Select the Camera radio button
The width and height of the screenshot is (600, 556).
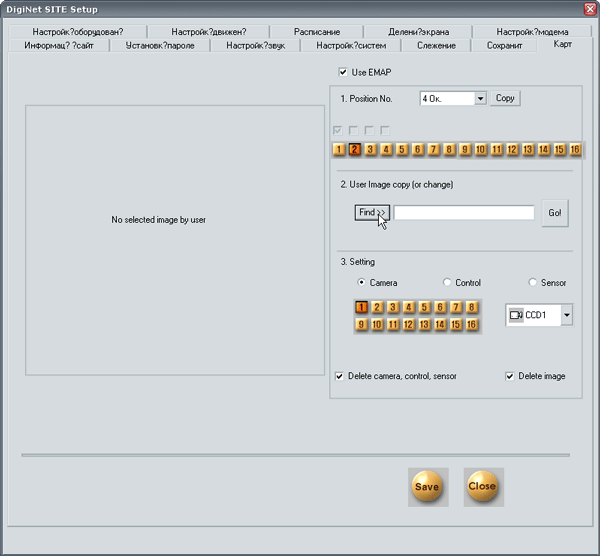coord(361,282)
